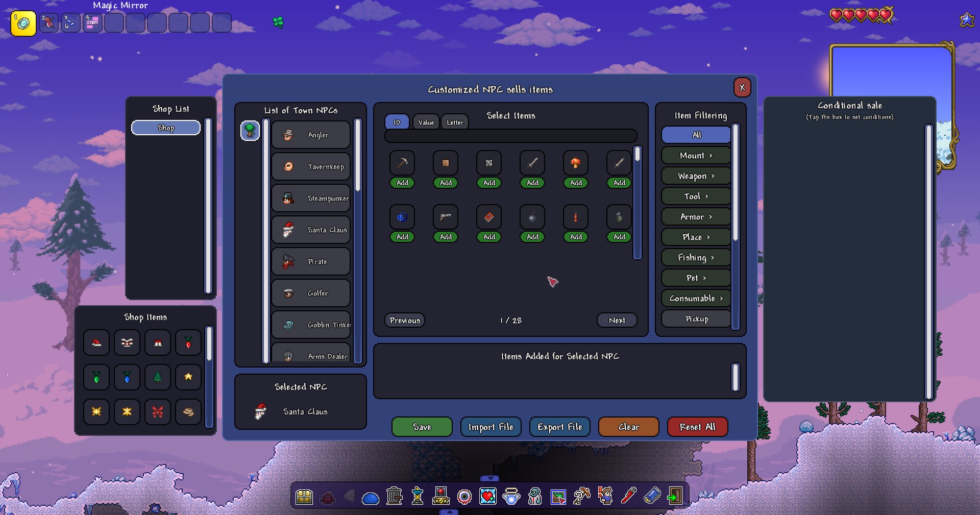This screenshot has height=515, width=980.
Task: Click the Santa hat in Shop Items
Action: [x=96, y=342]
